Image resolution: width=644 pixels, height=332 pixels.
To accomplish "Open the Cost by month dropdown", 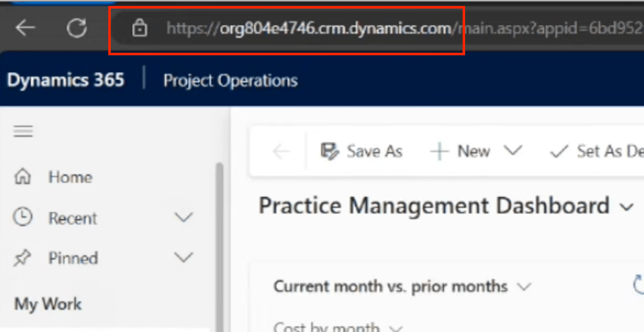I will coord(338,327).
